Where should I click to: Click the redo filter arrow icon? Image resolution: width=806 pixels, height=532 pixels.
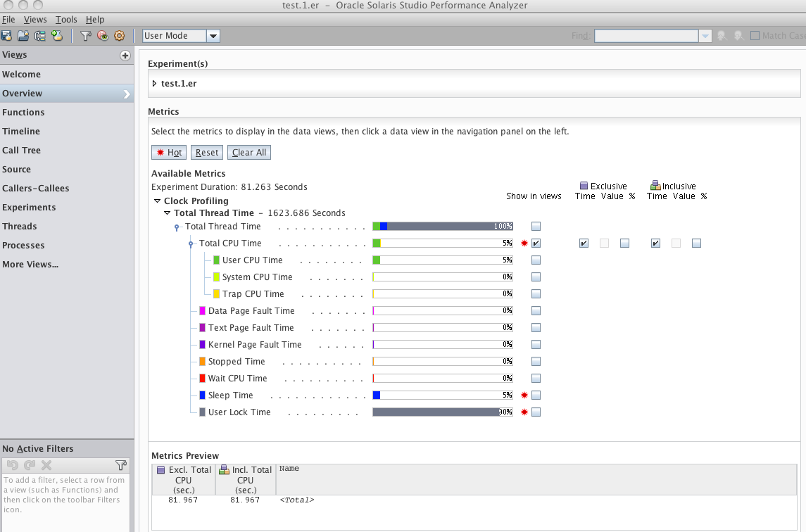[30, 465]
